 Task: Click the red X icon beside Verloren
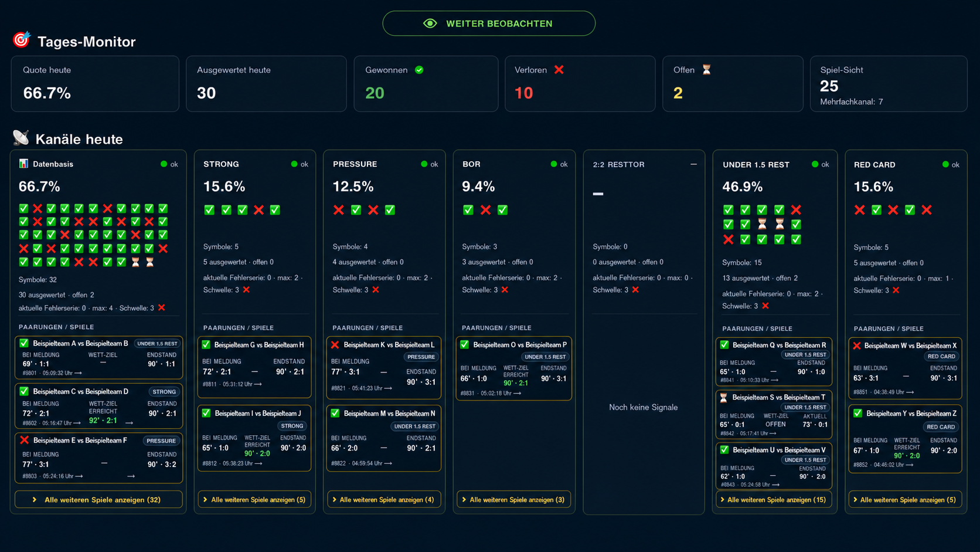pyautogui.click(x=559, y=70)
